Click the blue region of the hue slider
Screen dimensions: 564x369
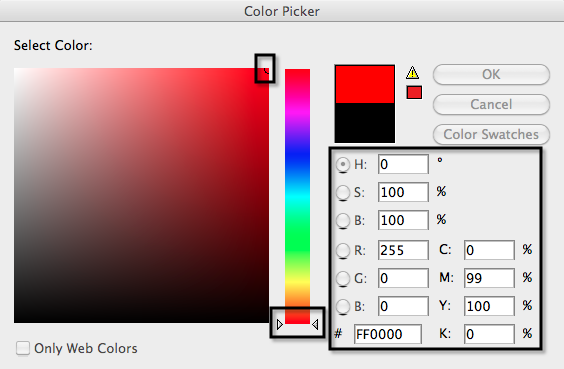pos(297,156)
